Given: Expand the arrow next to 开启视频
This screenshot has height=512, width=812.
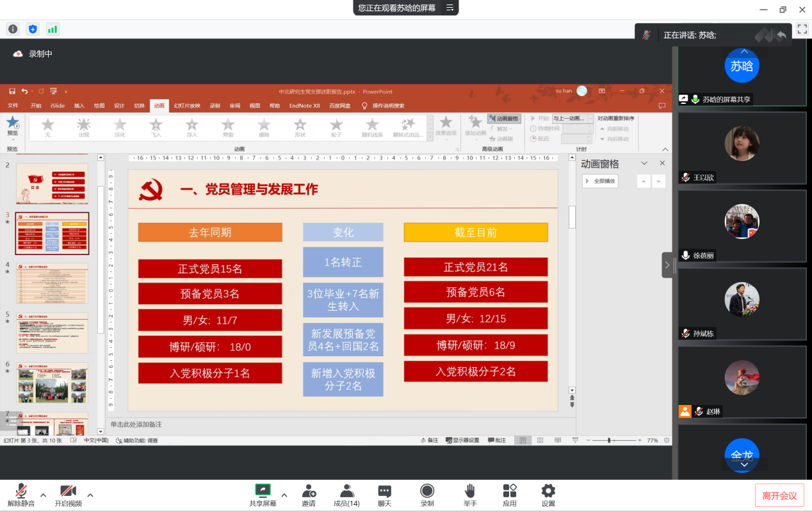Looking at the screenshot, I should [x=90, y=495].
